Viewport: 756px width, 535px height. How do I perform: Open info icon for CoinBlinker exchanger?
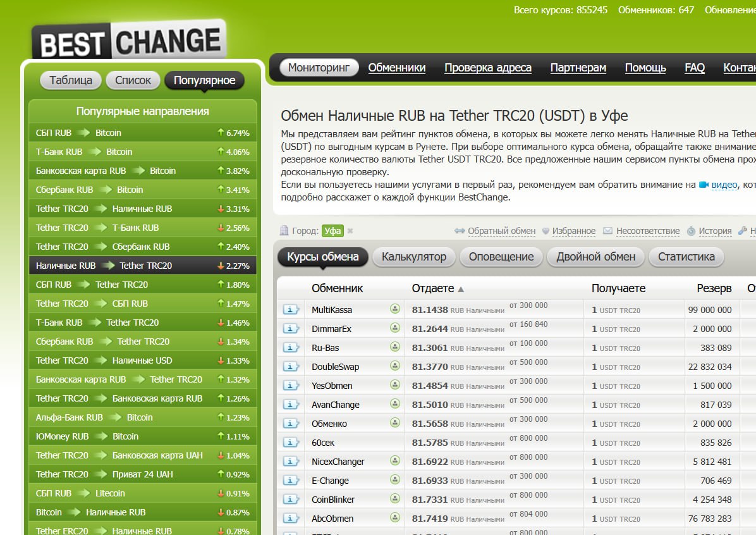[x=291, y=500]
